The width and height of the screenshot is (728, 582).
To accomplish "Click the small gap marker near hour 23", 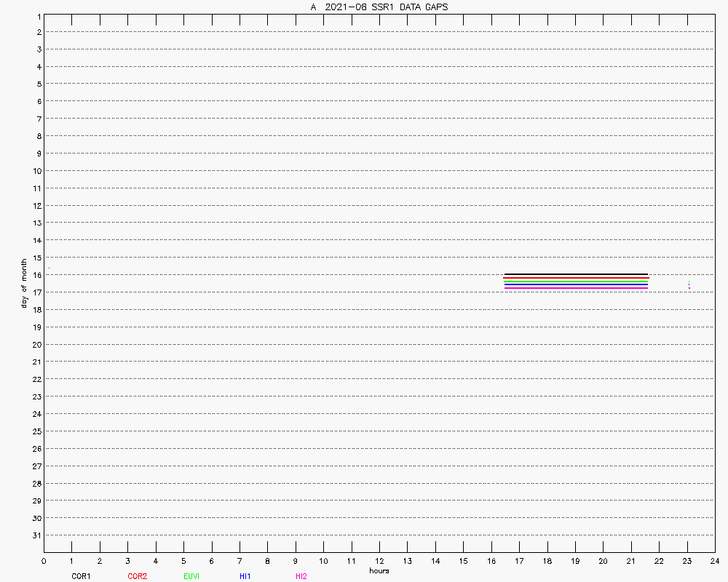I will (689, 284).
